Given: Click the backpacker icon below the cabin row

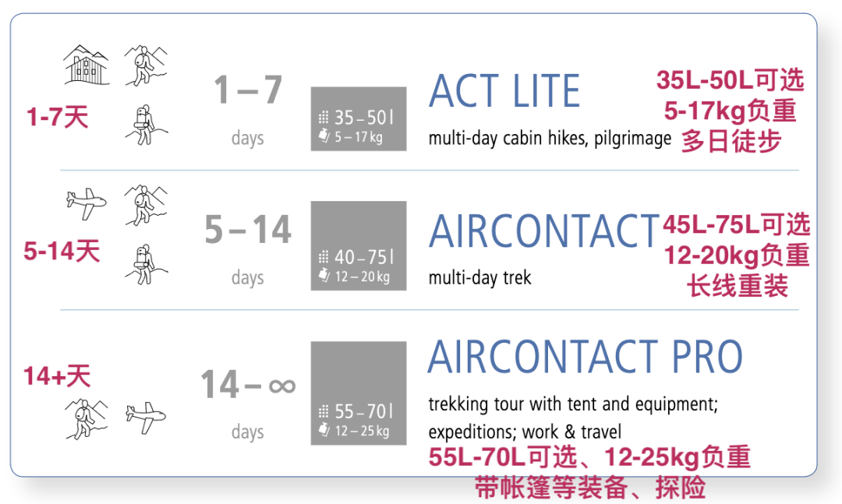Looking at the screenshot, I should 143,125.
